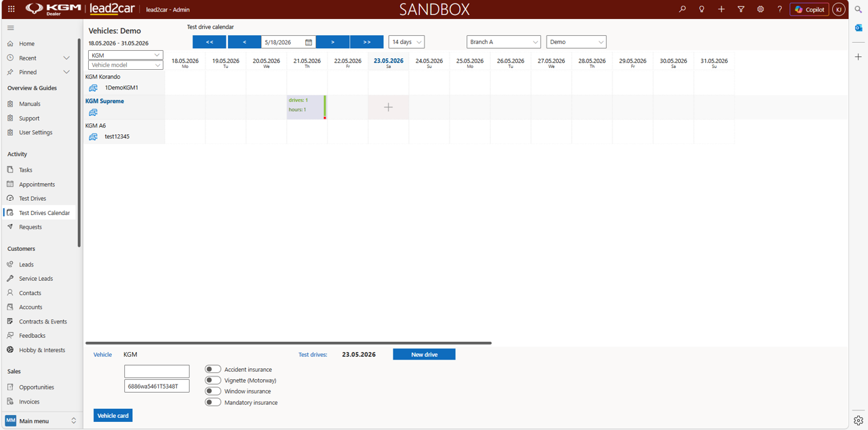Go to Test Drives in the sidebar

(33, 199)
